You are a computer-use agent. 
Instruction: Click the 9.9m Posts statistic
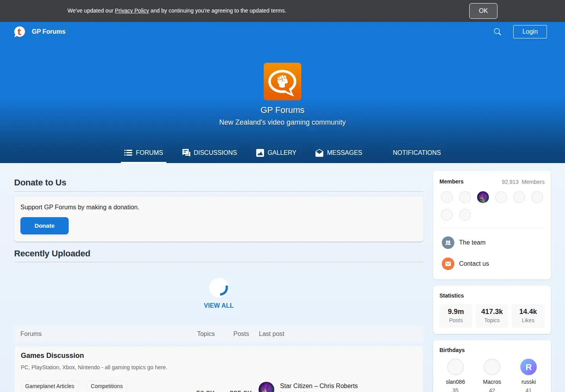point(456,316)
